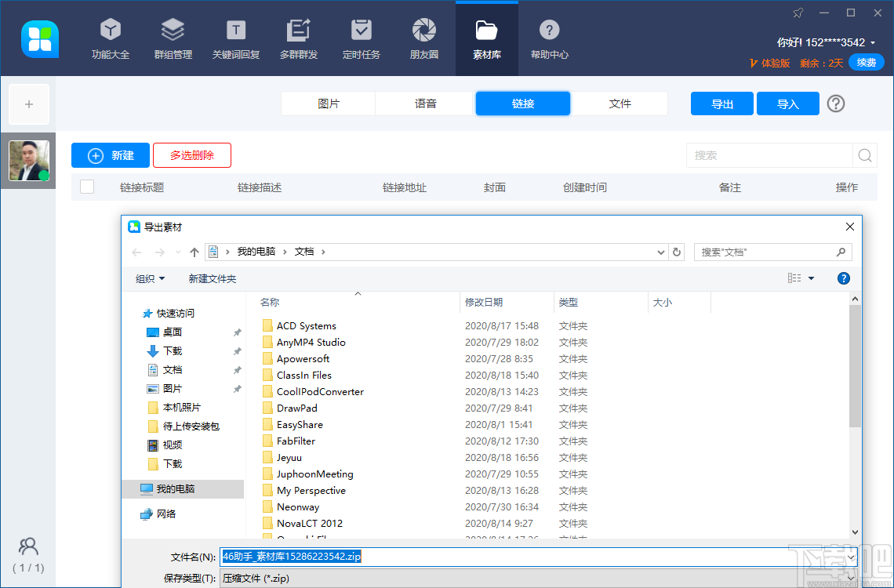Click the 搜索 input above the table
Viewport: 894px width, 588px height.
click(x=770, y=155)
